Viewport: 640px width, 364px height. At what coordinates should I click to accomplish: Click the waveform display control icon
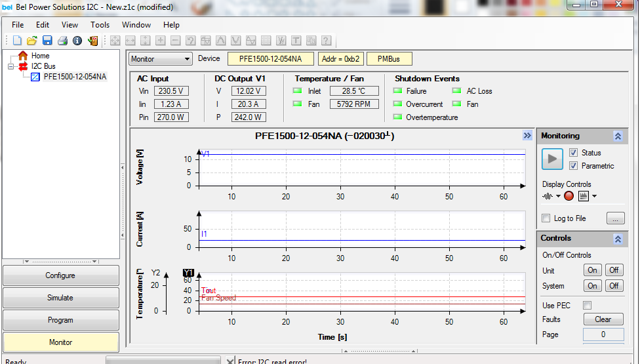pyautogui.click(x=548, y=196)
